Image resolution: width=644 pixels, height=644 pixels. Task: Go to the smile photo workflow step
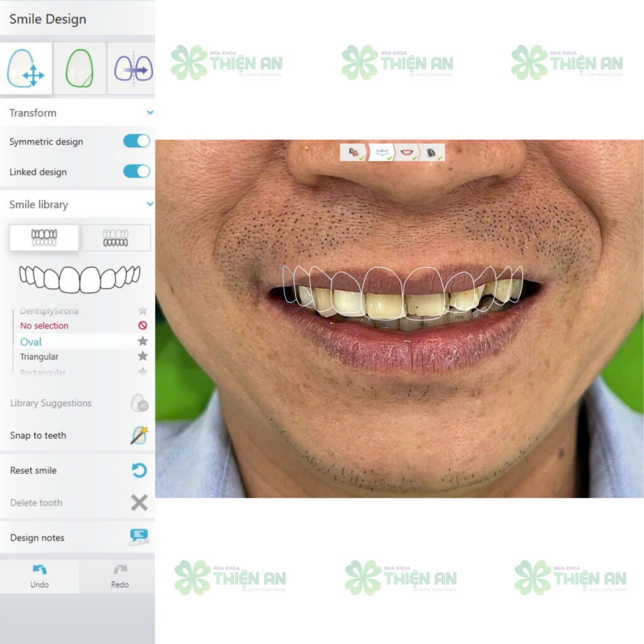(x=407, y=153)
